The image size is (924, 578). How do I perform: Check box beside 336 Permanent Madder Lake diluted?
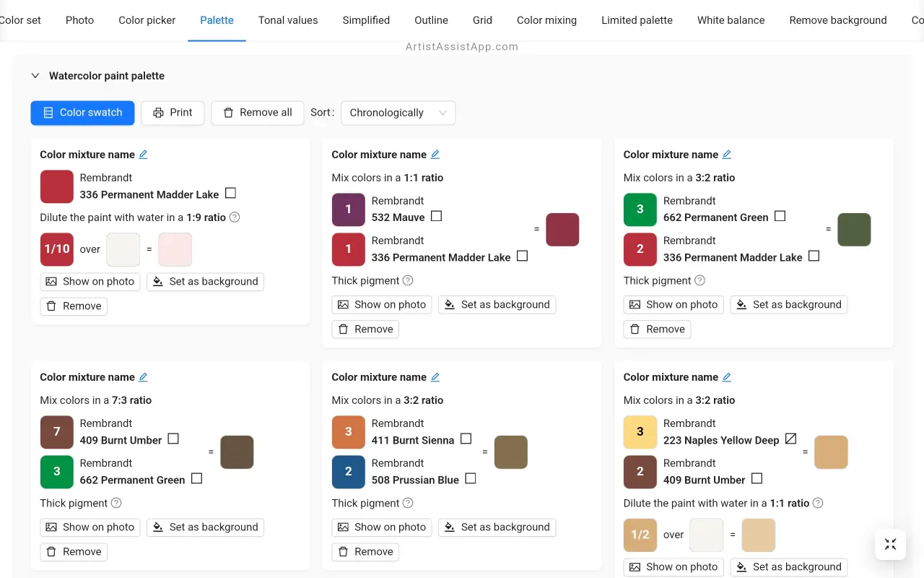(x=230, y=193)
